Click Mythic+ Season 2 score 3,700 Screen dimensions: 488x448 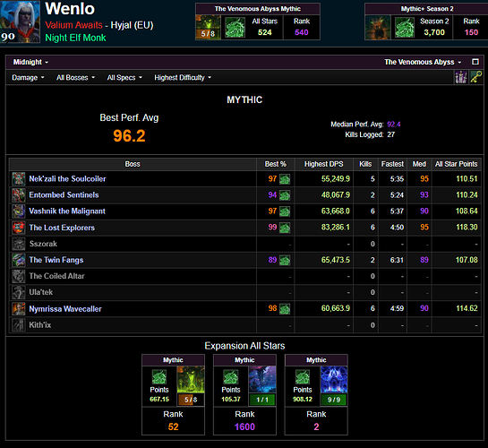tap(434, 32)
